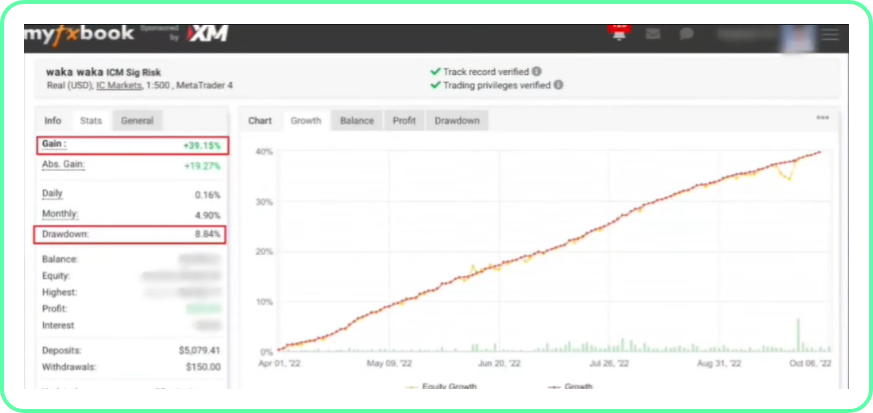Open the mail envelope icon
The width and height of the screenshot is (873, 413).
coord(653,34)
